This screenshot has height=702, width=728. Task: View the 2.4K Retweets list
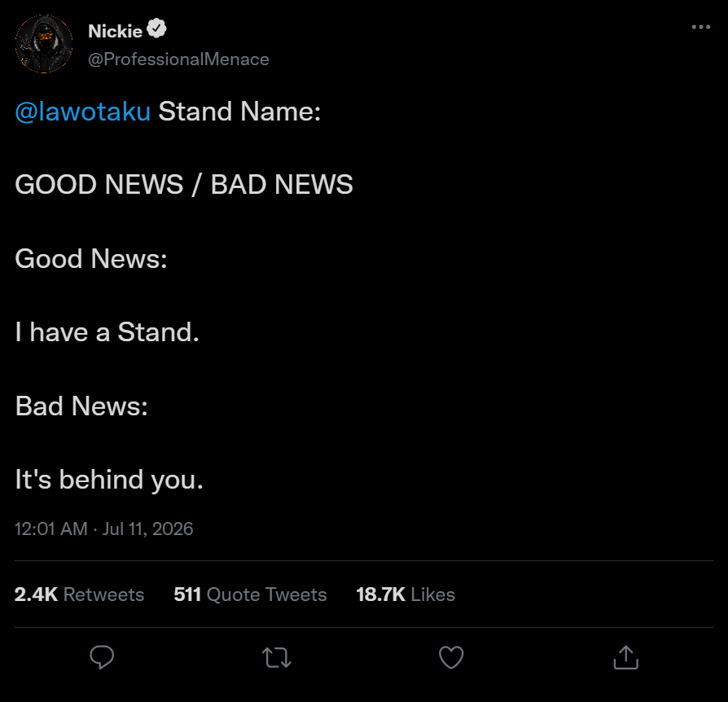click(x=79, y=595)
